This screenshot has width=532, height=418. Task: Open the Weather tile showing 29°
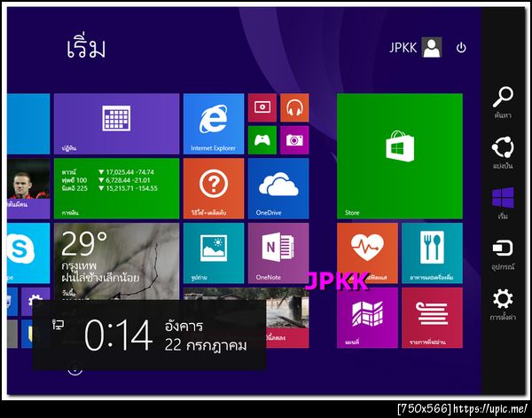(x=116, y=262)
